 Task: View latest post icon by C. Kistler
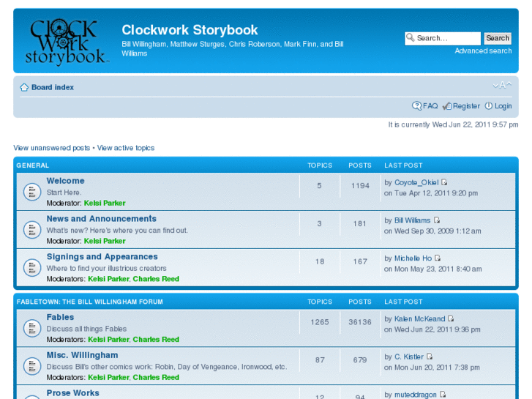pos(430,357)
